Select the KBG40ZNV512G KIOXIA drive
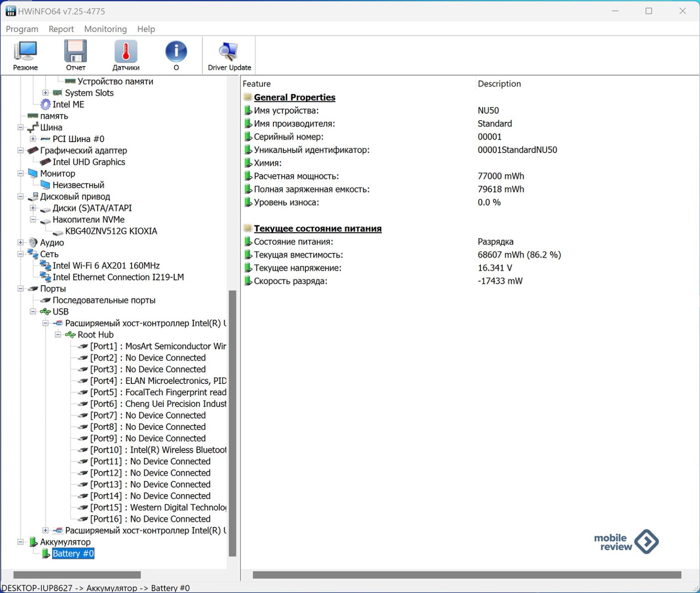This screenshot has width=700, height=593. point(111,231)
